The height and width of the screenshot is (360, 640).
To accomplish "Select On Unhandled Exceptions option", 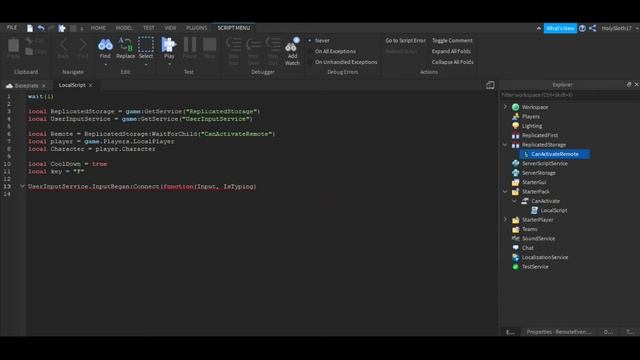I will (346, 62).
